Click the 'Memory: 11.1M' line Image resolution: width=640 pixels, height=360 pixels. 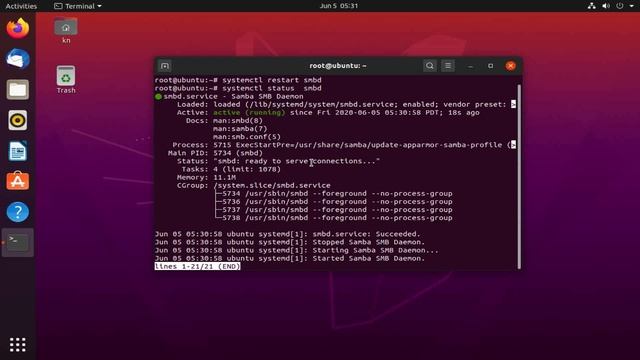pyautogui.click(x=206, y=177)
